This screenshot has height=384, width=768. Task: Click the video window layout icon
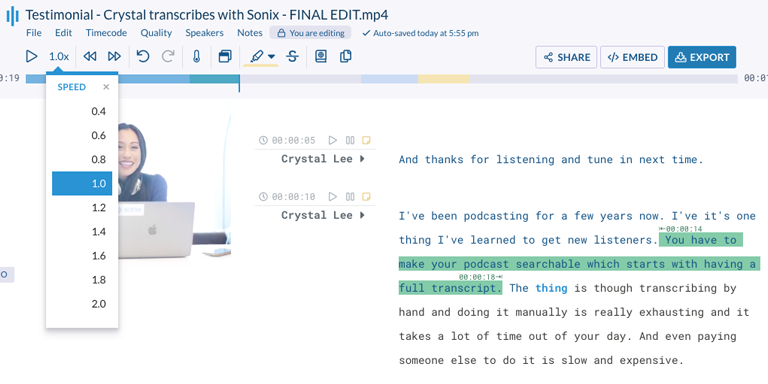pos(225,57)
